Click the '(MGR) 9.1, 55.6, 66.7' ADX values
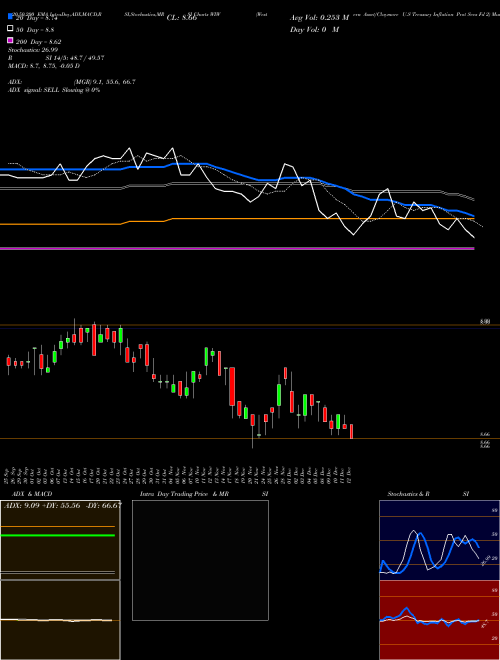Viewport: 500px width, 660px height. click(104, 82)
